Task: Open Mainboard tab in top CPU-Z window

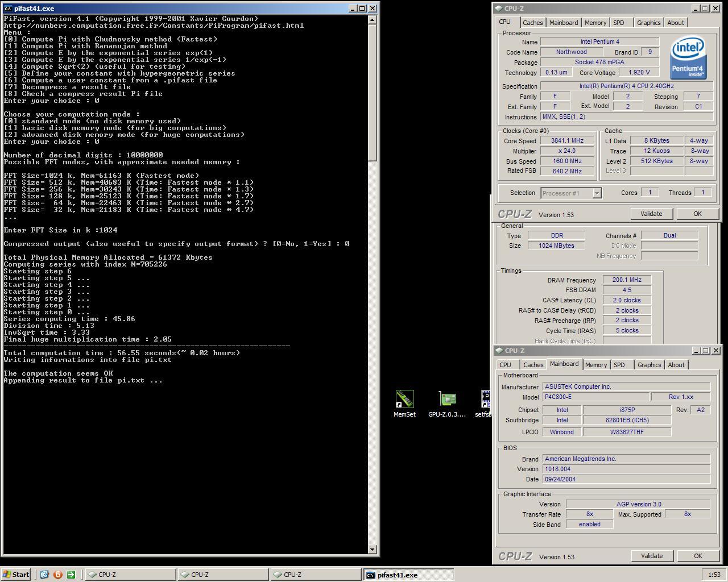Action: coord(564,23)
